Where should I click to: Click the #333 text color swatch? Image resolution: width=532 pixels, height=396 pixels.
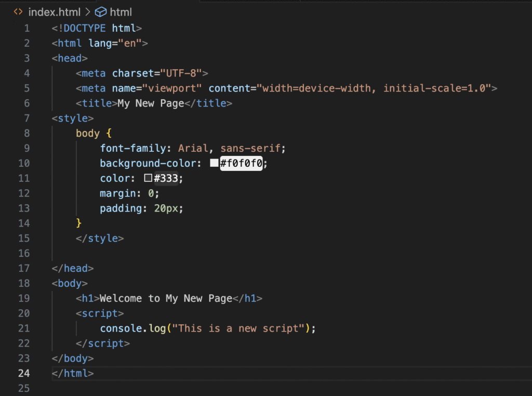[x=148, y=178]
